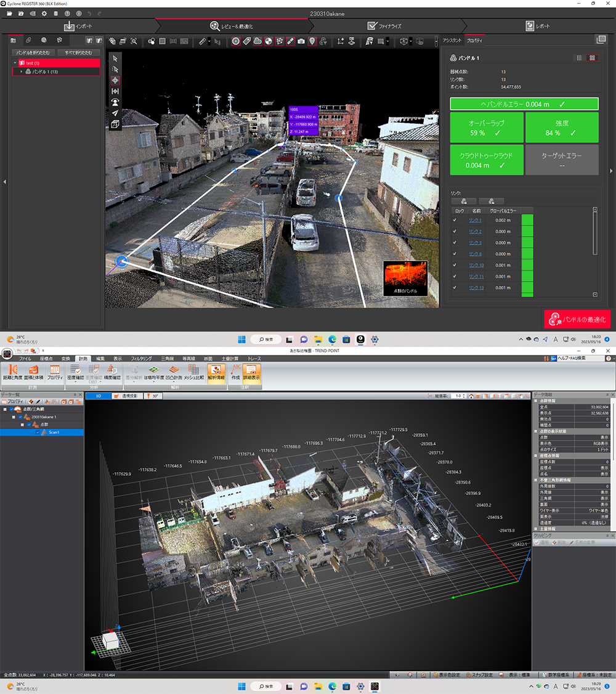
Task: Collapse the 230310akane 1 tree node
Action: [x=13, y=417]
